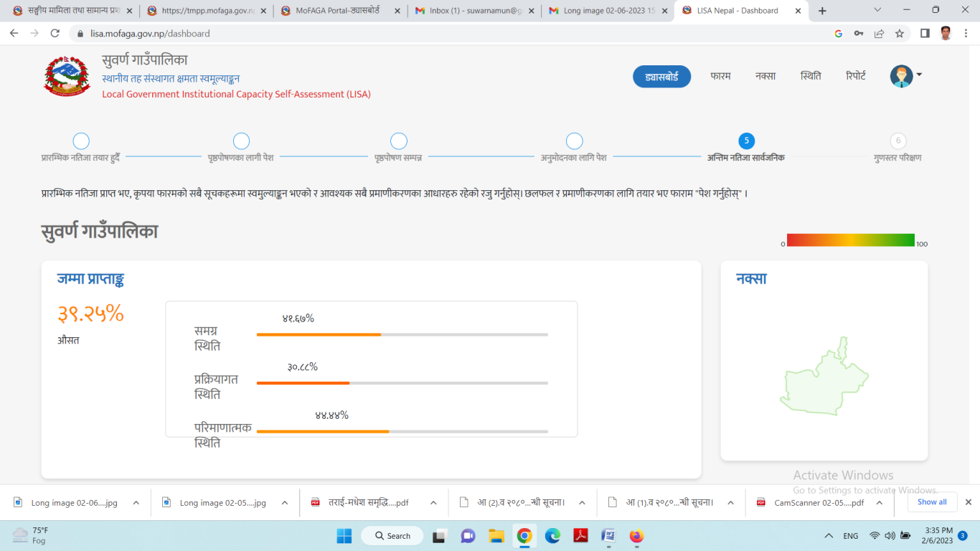This screenshot has height=551, width=980.
Task: Open saved passwords key icon
Action: coord(859,33)
